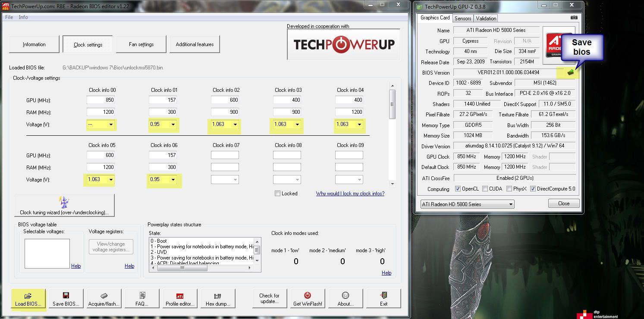Click powerplay state list vertical scrollbar
Image resolution: width=644 pixels, height=319 pixels.
pos(258,250)
